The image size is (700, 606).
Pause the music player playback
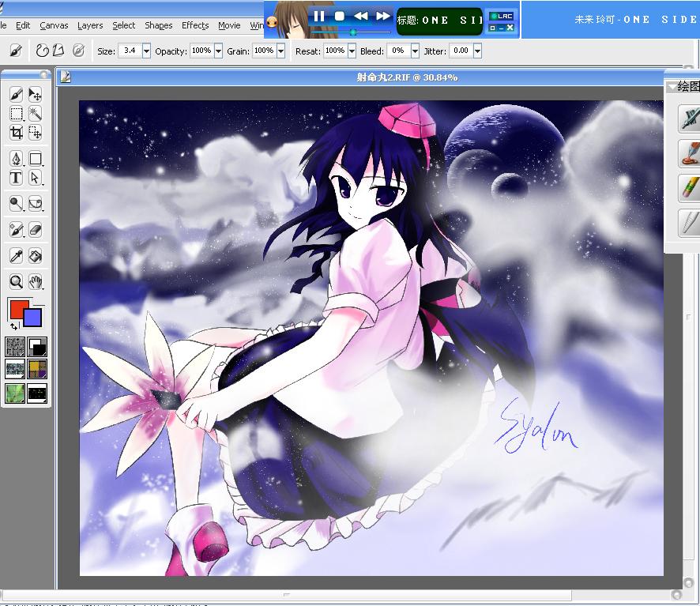coord(318,16)
